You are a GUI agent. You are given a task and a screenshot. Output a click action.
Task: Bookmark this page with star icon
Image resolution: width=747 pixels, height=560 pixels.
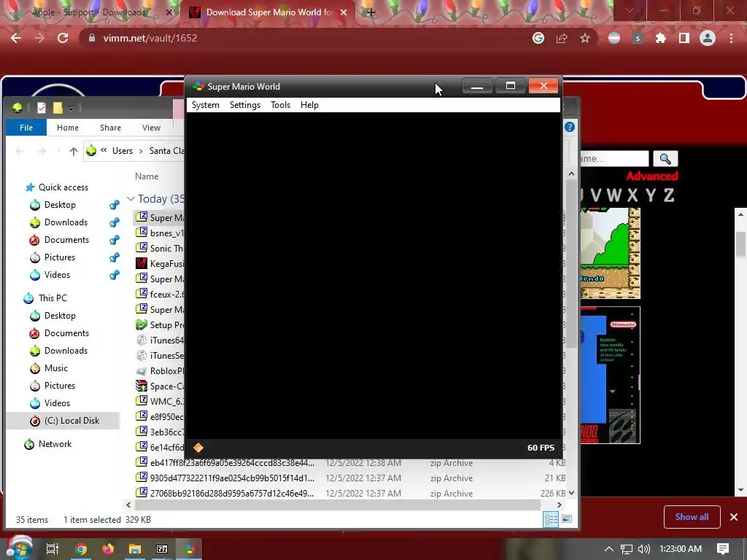click(585, 38)
